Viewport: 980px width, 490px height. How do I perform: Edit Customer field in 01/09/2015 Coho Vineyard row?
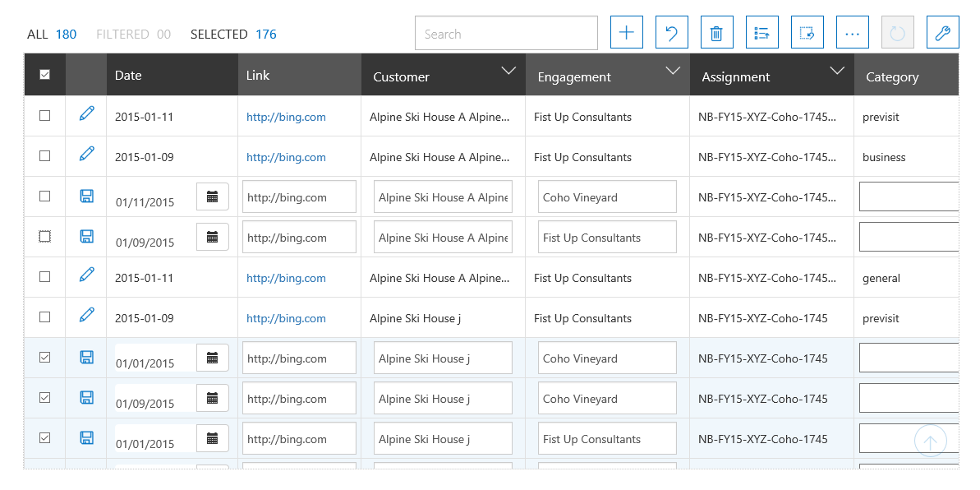tap(443, 398)
